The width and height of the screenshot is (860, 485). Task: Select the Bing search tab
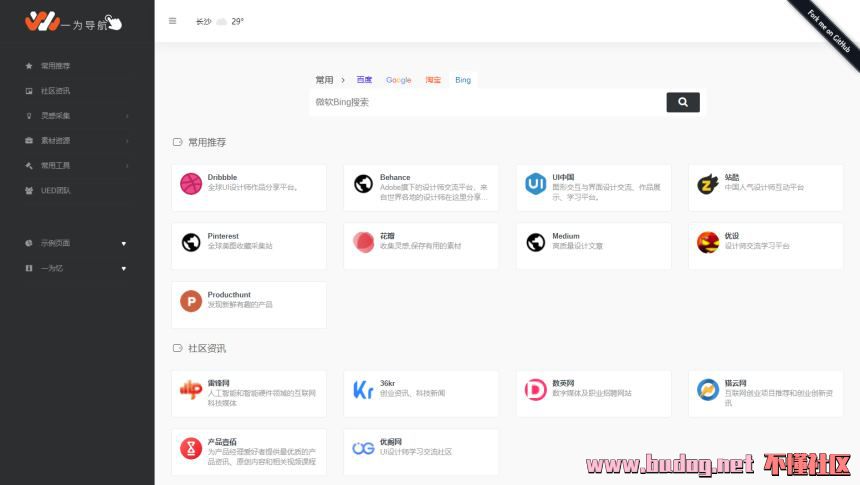[x=463, y=80]
